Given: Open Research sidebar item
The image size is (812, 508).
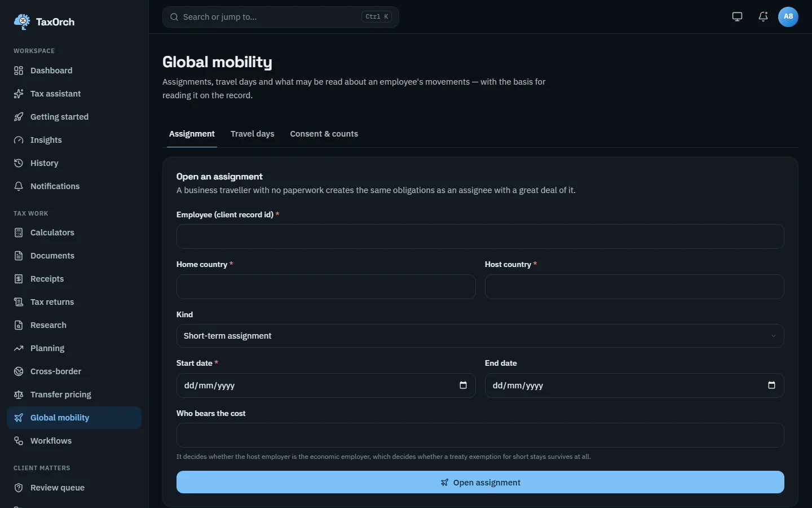Looking at the screenshot, I should pyautogui.click(x=74, y=325).
